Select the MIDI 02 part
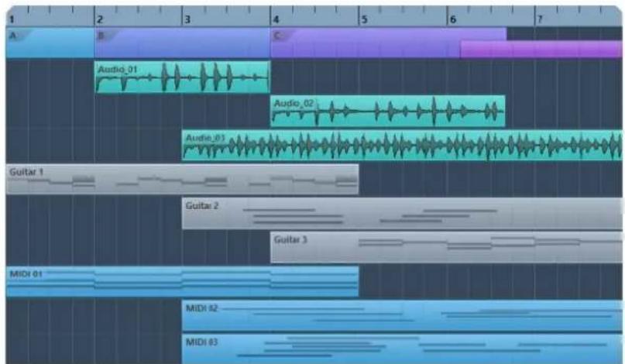The image size is (625, 364). tap(402, 315)
